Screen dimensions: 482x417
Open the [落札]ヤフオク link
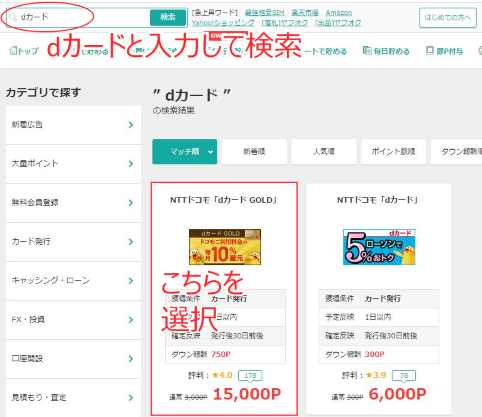click(284, 23)
